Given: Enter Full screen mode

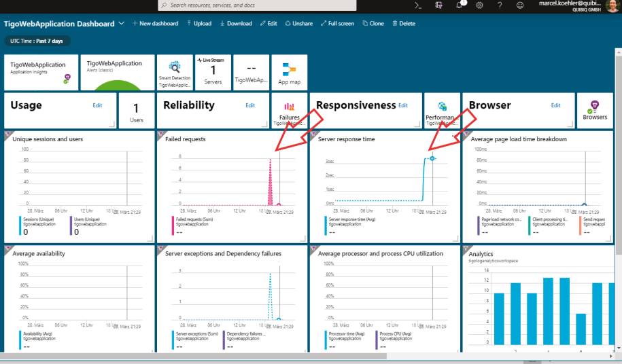Looking at the screenshot, I should point(338,23).
